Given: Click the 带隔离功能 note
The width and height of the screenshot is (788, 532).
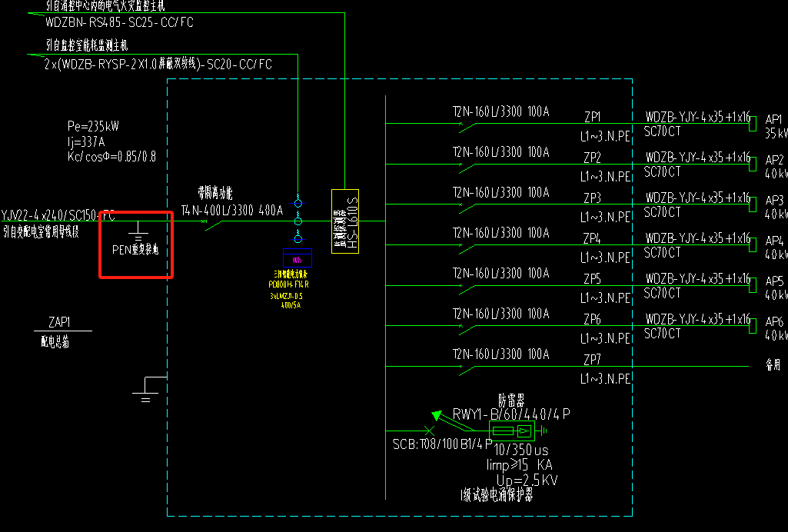Looking at the screenshot, I should 215,192.
